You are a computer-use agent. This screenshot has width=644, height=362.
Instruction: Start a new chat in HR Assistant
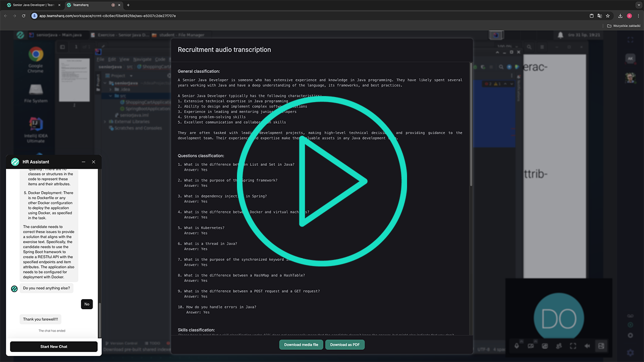[54, 346]
